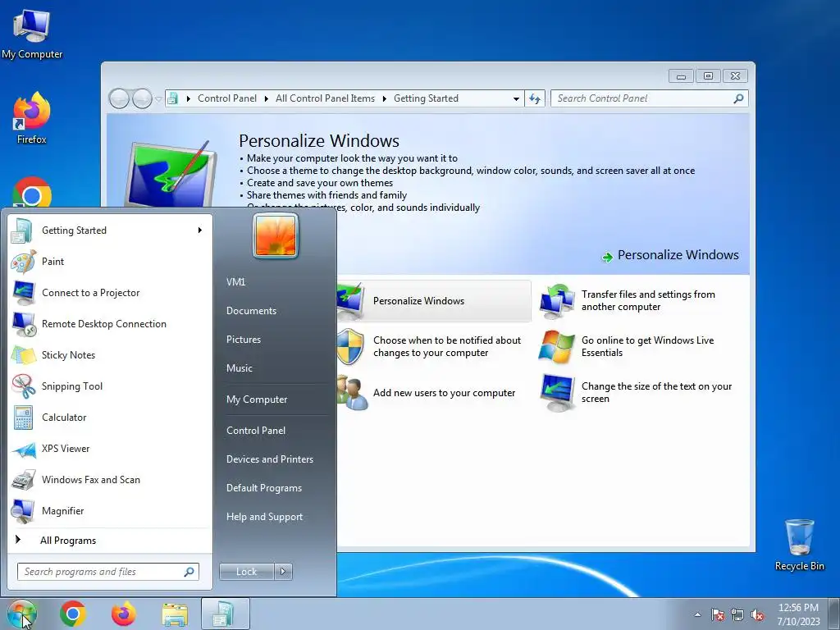Open VM1 user folder in Start menu
This screenshot has width=840, height=630.
point(235,282)
